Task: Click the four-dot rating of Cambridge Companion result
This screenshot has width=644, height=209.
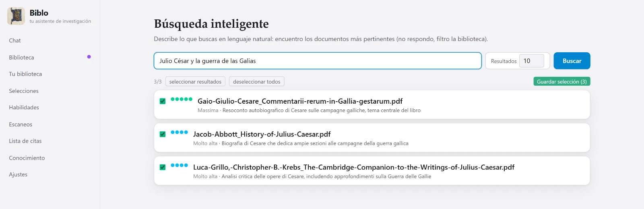Action: coord(179,165)
